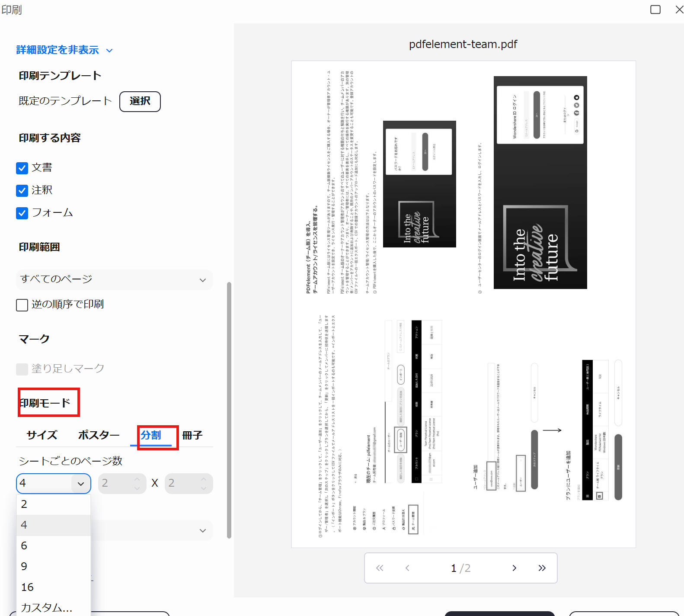Click シートごとのページ数 label
Image resolution: width=684 pixels, height=616 pixels.
point(70,461)
